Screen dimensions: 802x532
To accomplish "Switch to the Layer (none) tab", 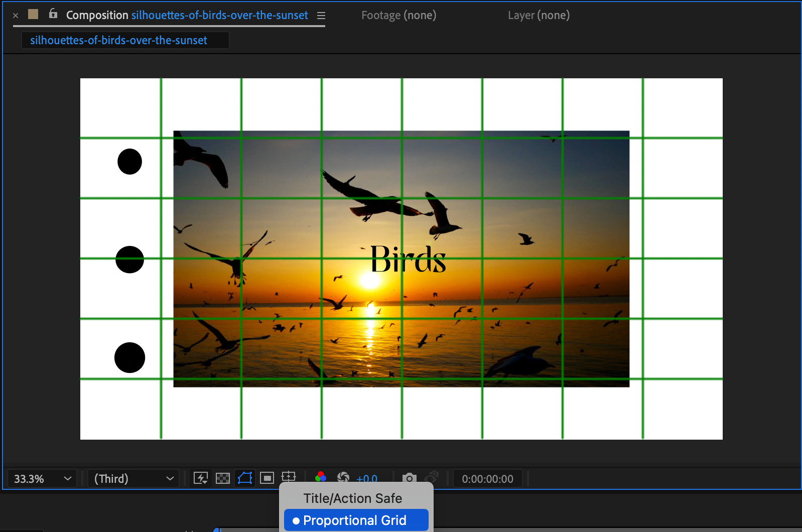I will [539, 16].
